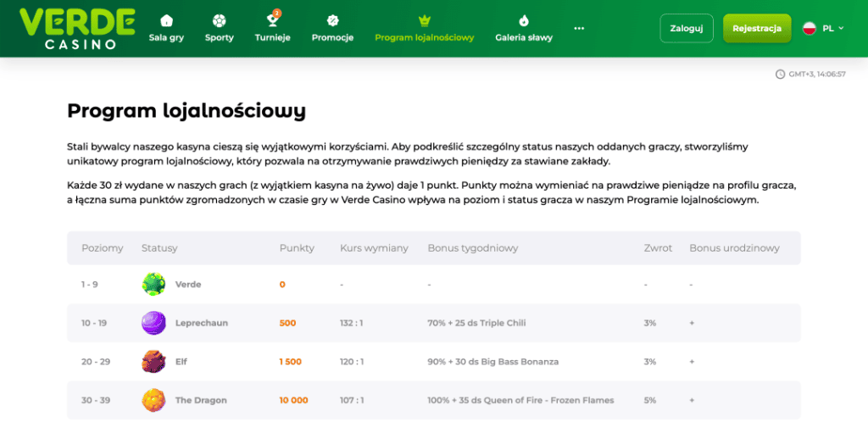Go to Sala gry menu label
This screenshot has height=422, width=868.
166,38
